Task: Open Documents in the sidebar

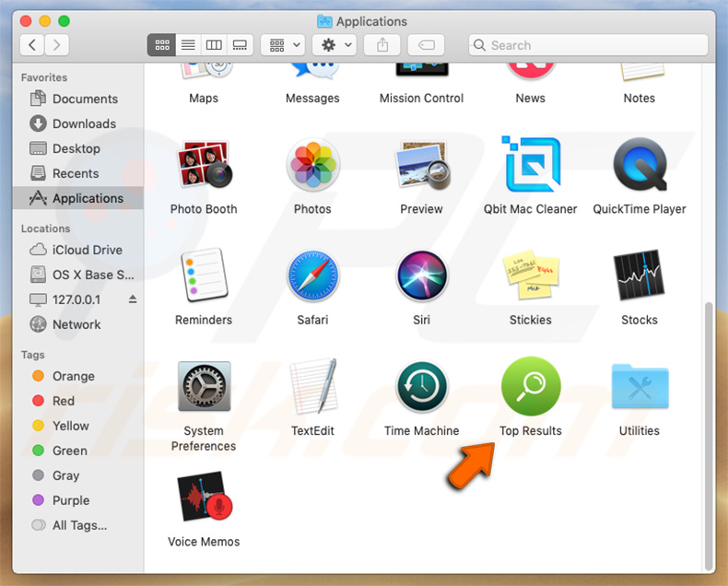Action: (78, 99)
